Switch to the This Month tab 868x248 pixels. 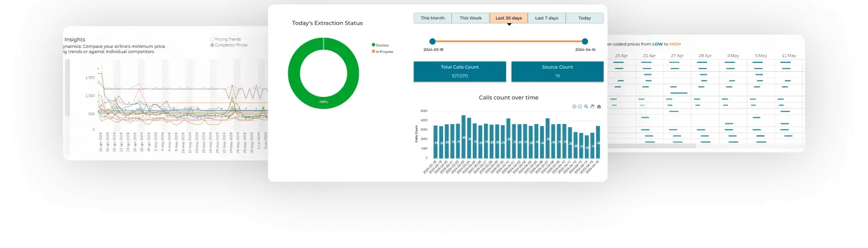point(432,18)
